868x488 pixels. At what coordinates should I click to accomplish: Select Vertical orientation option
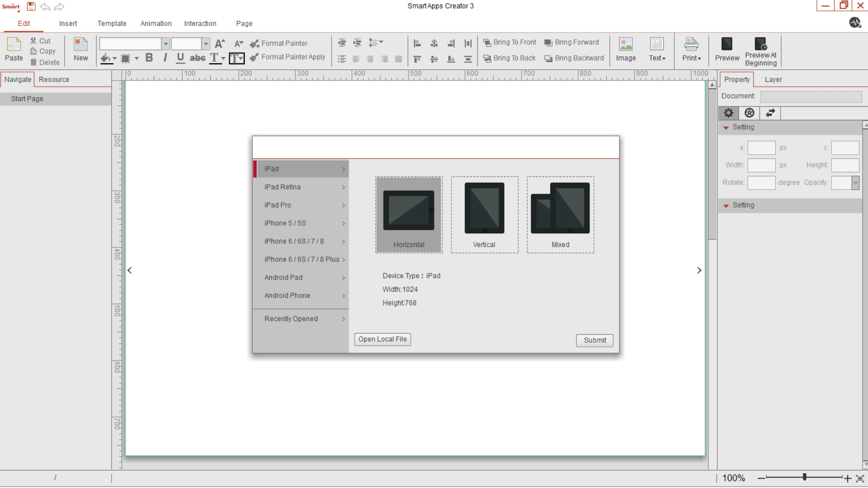coord(484,215)
